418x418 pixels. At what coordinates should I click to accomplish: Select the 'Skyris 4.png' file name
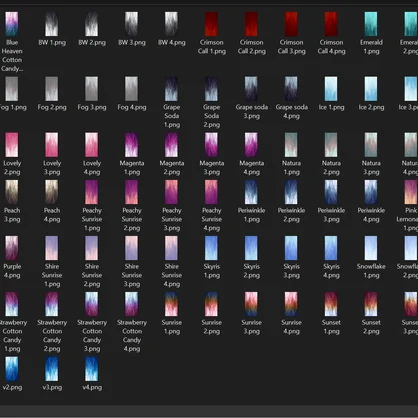point(331,271)
